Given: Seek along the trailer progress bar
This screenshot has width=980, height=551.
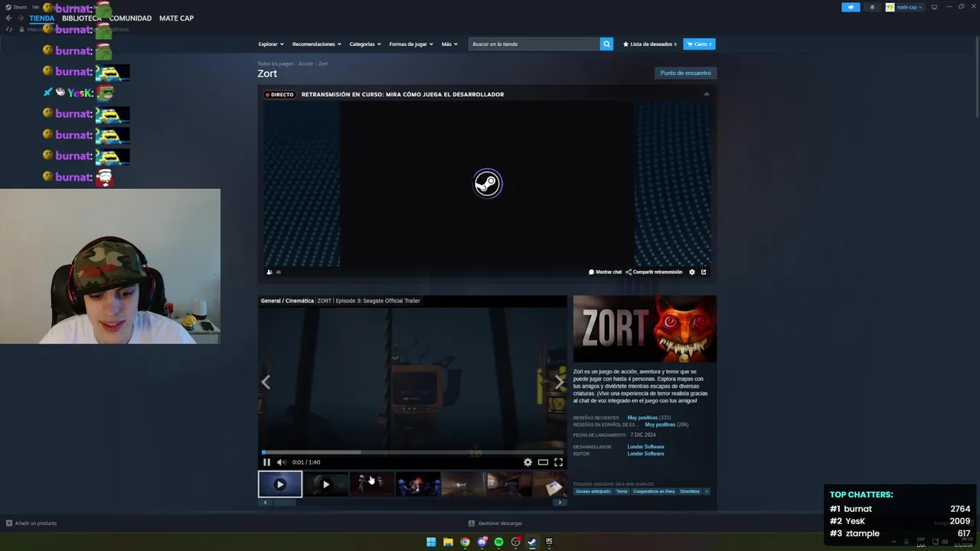Looking at the screenshot, I should (x=413, y=452).
